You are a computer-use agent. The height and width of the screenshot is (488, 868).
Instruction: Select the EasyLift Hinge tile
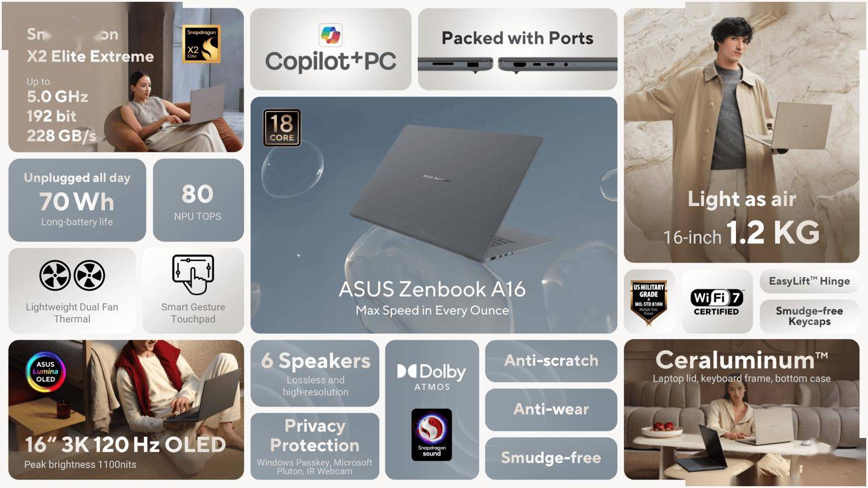click(810, 281)
